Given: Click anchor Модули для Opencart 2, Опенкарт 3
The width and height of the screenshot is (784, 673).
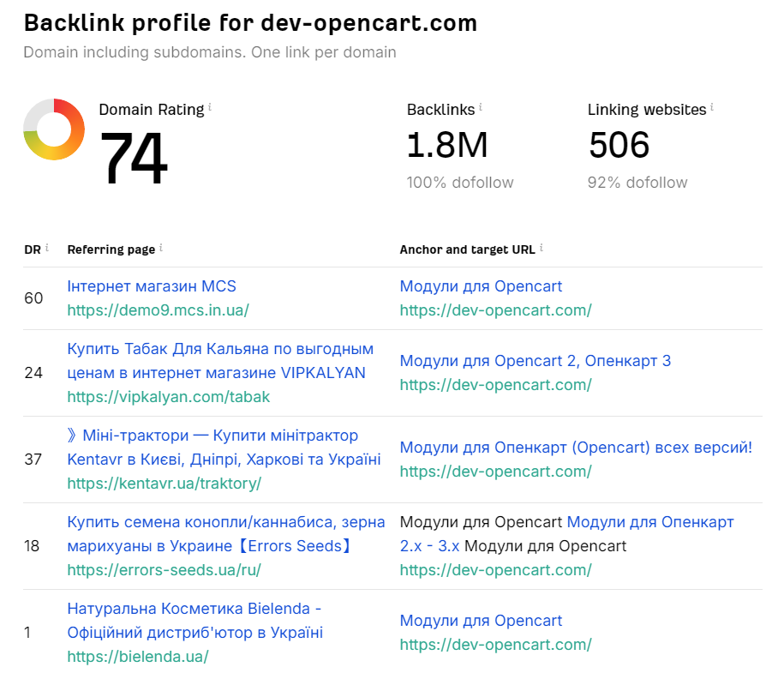Looking at the screenshot, I should (535, 361).
